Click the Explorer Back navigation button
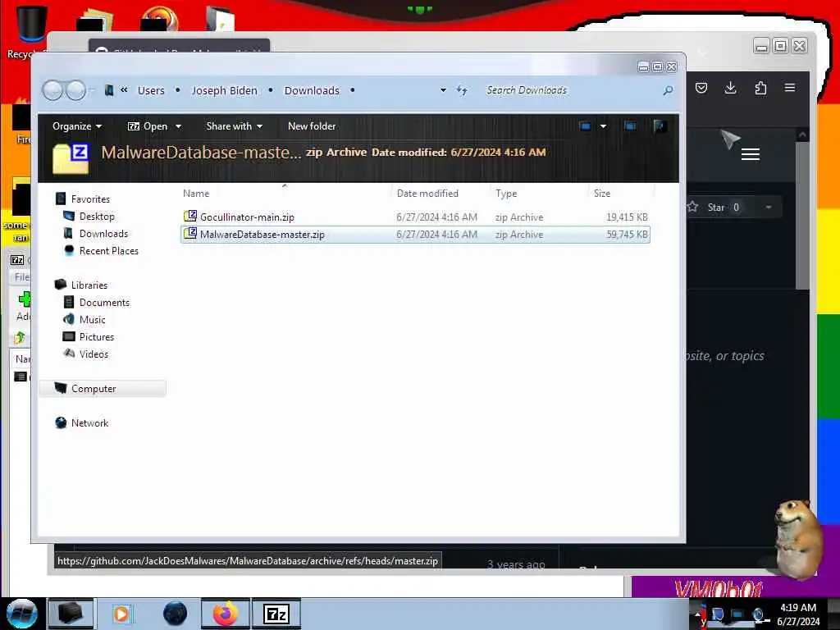Image resolution: width=840 pixels, height=630 pixels. click(52, 90)
